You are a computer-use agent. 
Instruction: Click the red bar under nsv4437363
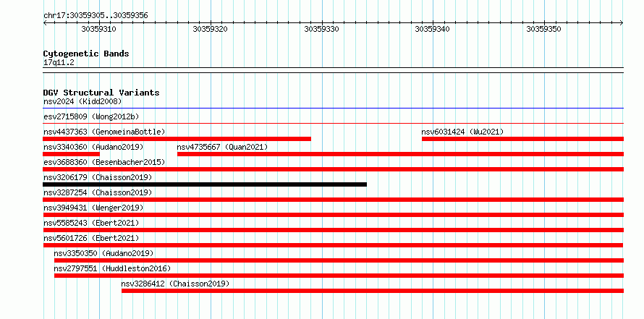(177, 139)
